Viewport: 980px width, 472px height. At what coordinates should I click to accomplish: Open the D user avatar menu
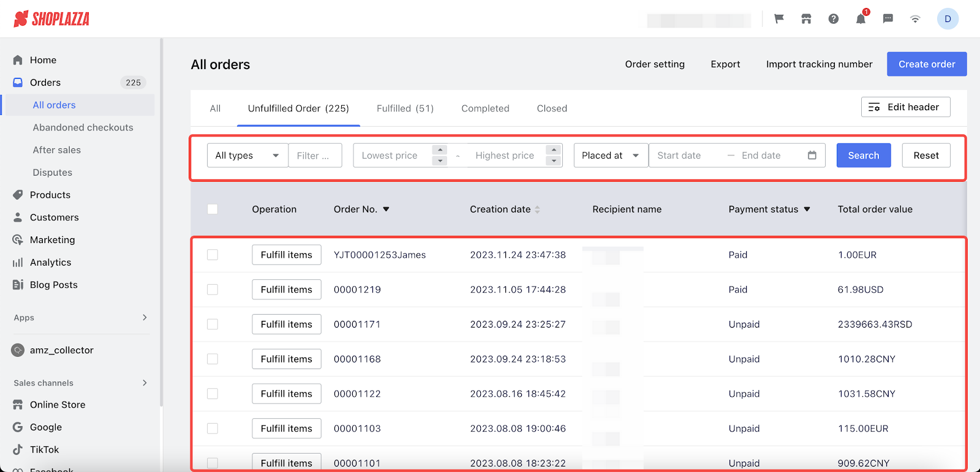[x=948, y=19]
